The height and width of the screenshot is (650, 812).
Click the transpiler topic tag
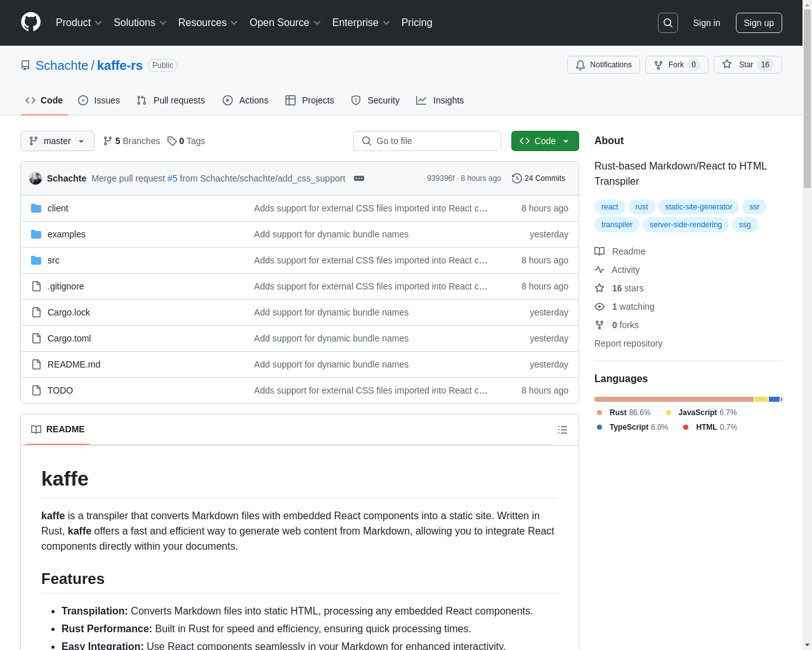[x=617, y=225]
